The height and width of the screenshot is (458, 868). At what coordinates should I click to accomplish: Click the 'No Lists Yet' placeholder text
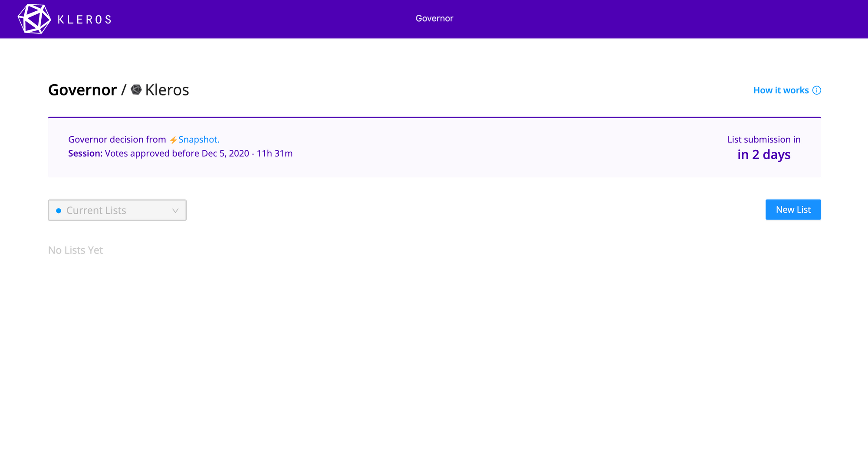76,250
